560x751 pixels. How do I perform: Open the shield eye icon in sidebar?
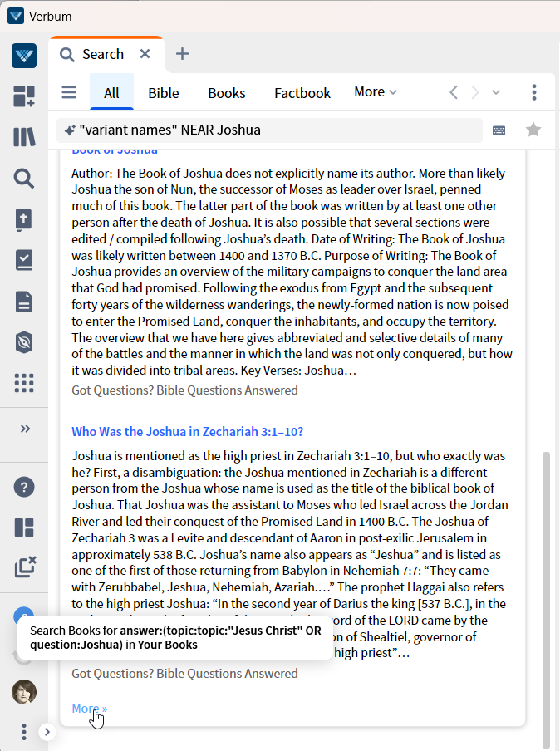[x=24, y=342]
